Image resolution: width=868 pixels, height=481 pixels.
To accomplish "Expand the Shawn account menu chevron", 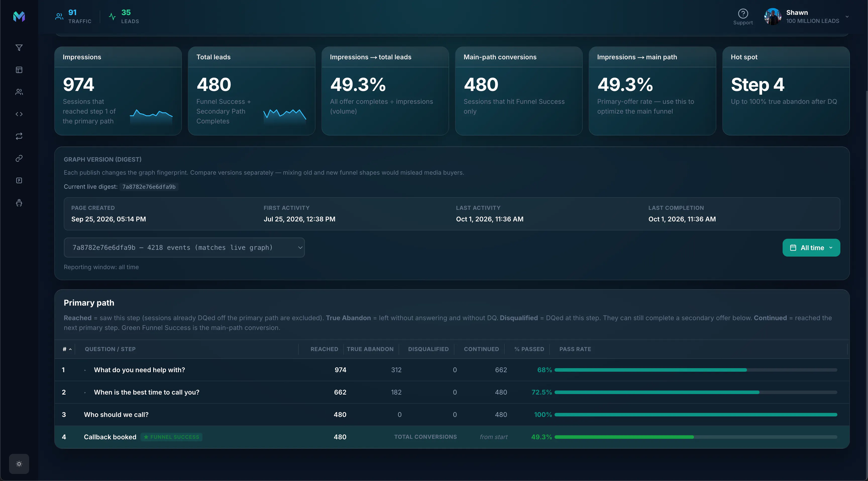I will coord(847,17).
